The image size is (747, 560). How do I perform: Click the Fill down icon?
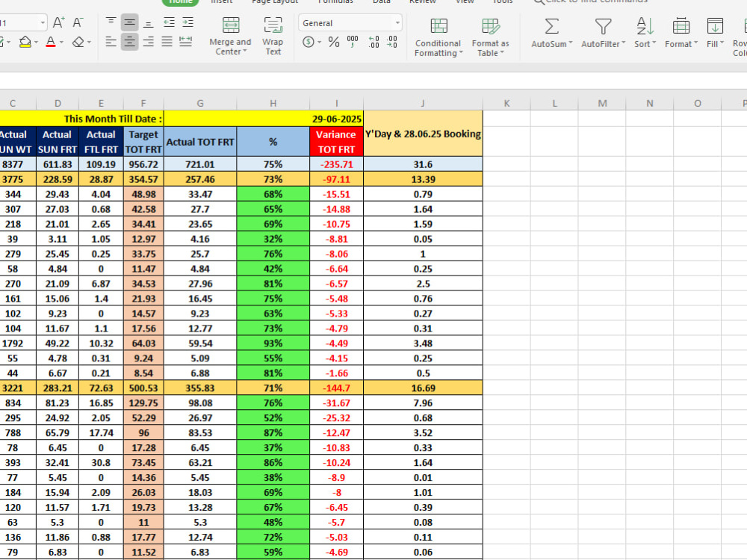coord(715,25)
